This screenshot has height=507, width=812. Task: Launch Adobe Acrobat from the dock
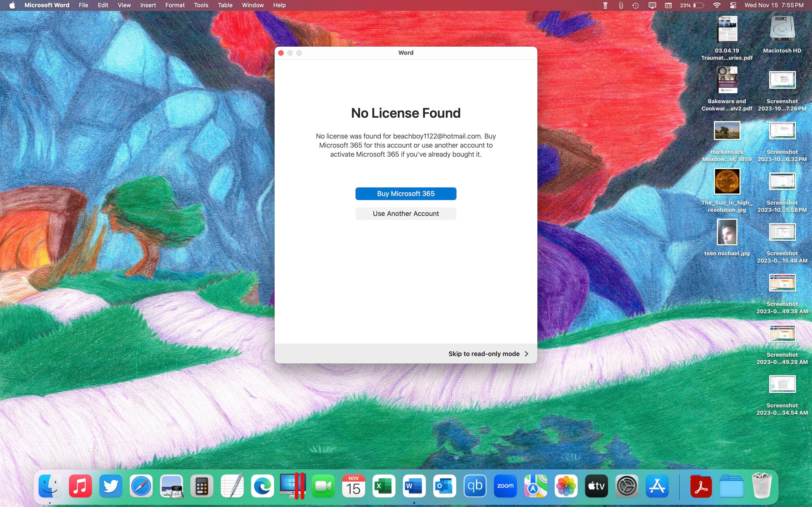click(x=701, y=486)
